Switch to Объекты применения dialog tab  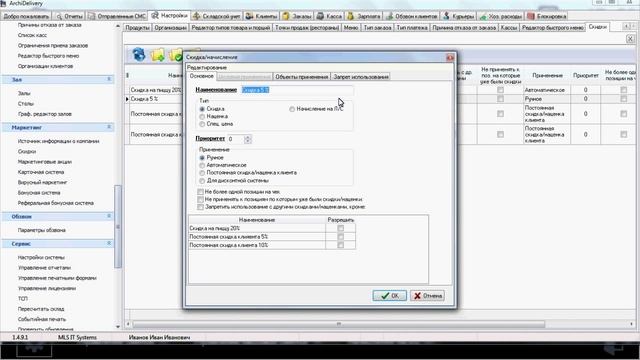pyautogui.click(x=302, y=76)
